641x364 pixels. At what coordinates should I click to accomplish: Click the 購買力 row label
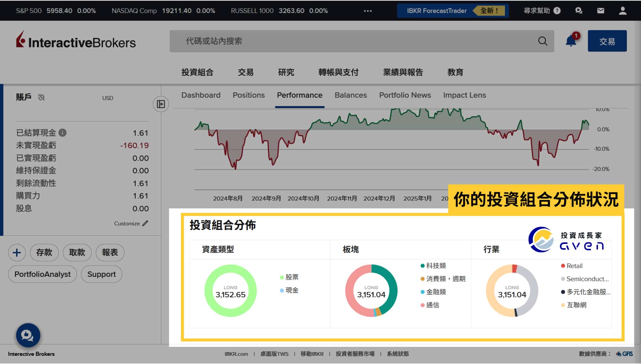[x=28, y=196]
